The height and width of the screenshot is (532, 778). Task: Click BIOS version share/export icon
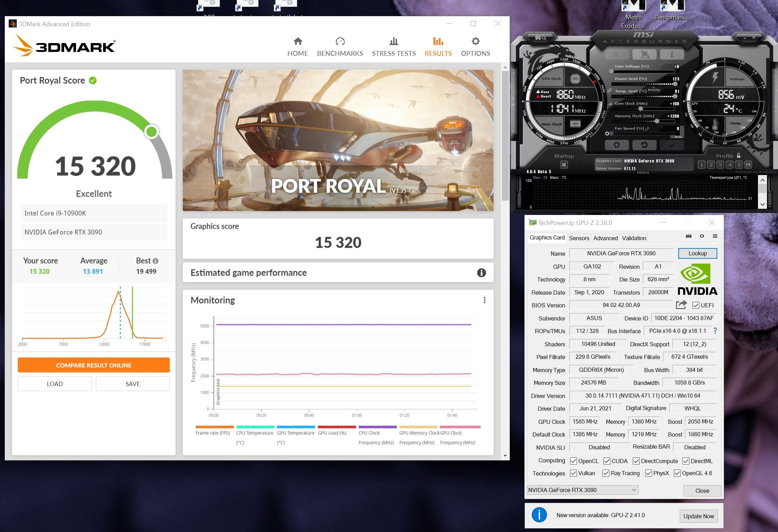click(681, 305)
